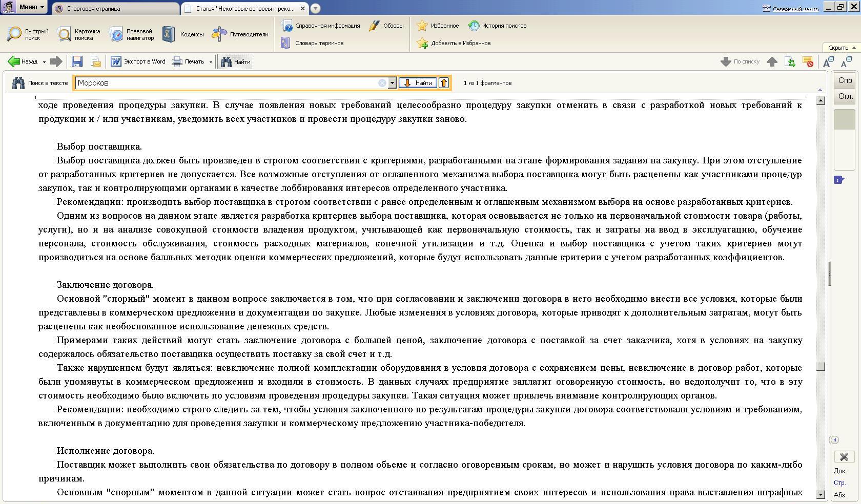Open the Печать dropdown arrow

pyautogui.click(x=211, y=62)
